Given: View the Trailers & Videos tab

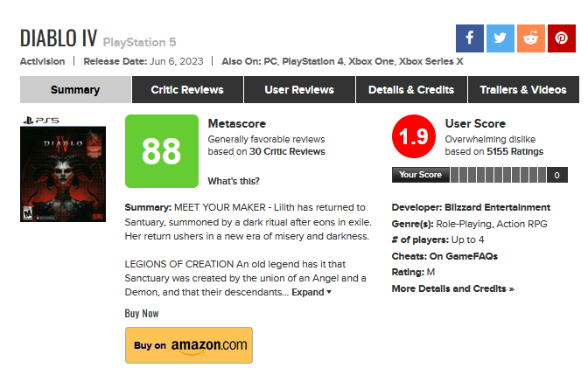Looking at the screenshot, I should click(x=523, y=90).
